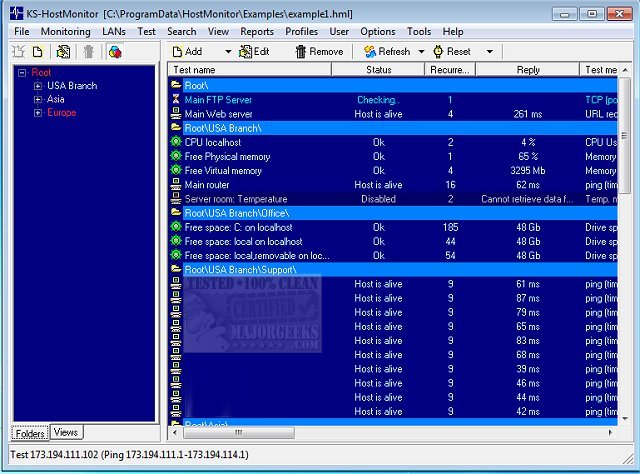The image size is (640, 474).
Task: Open the Add button dropdown arrow
Action: pyautogui.click(x=227, y=51)
